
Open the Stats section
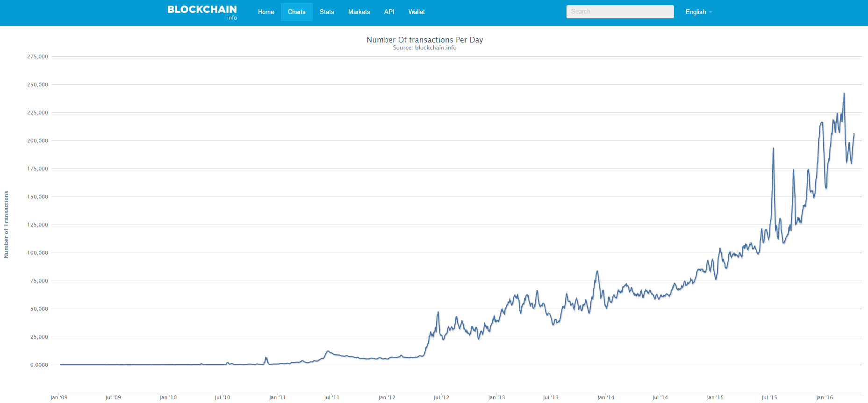(327, 12)
